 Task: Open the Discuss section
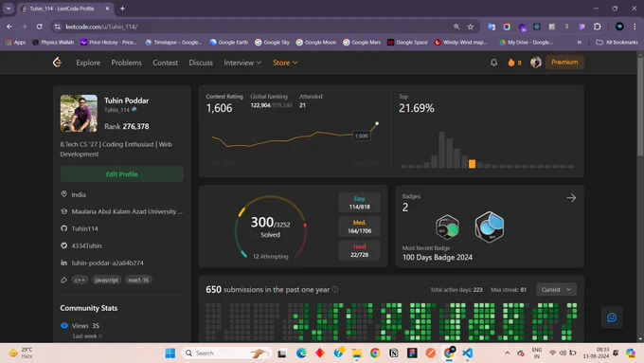pyautogui.click(x=201, y=63)
